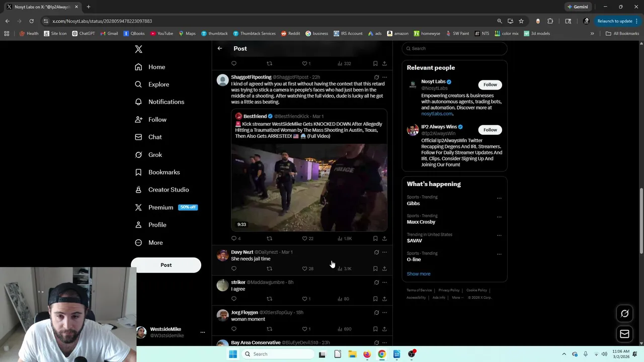Go back with the Post arrow
The height and width of the screenshot is (362, 644).
point(220,48)
